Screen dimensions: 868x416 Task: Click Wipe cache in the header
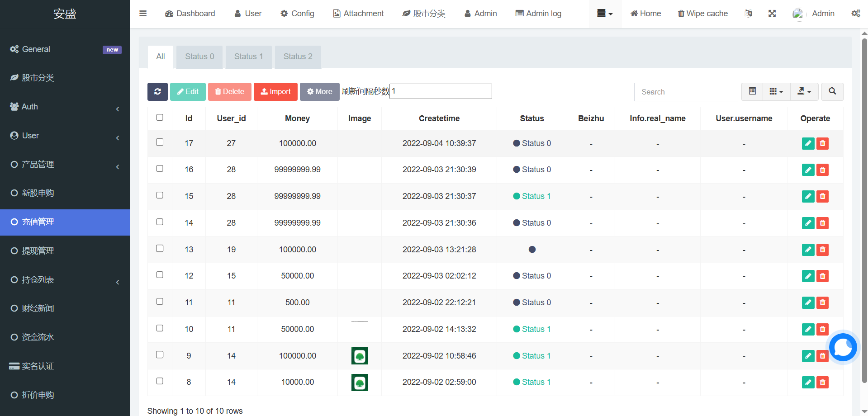702,14
